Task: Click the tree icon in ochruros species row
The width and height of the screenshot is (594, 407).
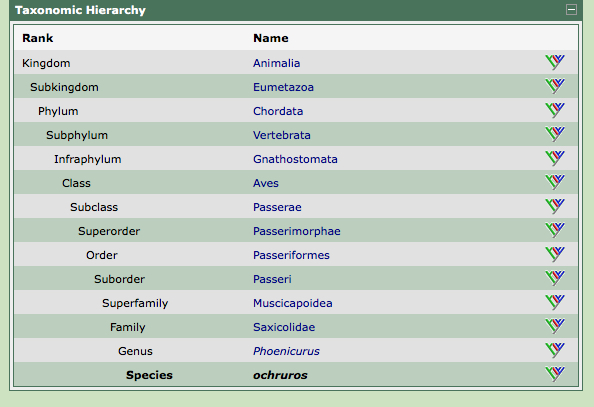Action: click(x=555, y=374)
